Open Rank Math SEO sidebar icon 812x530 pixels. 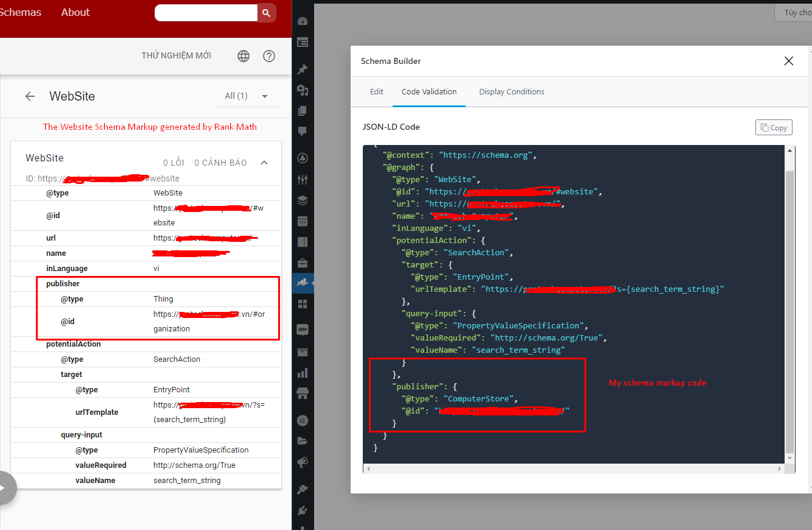point(303,282)
